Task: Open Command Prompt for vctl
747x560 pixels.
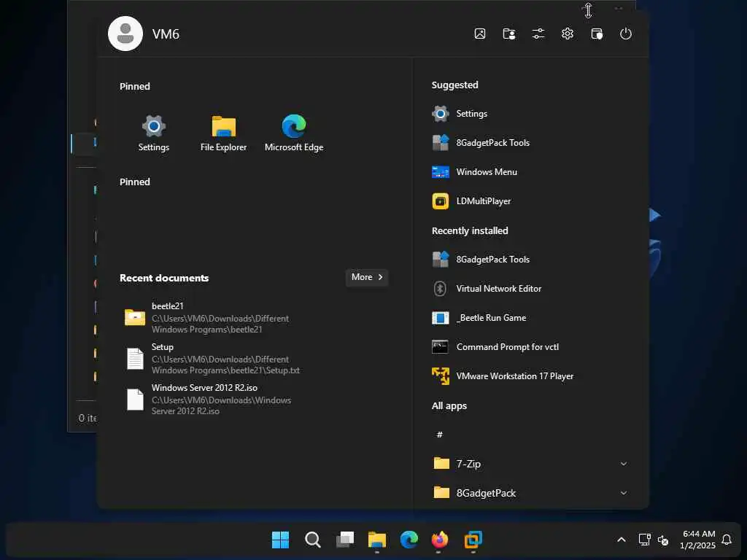Action: (x=531, y=346)
